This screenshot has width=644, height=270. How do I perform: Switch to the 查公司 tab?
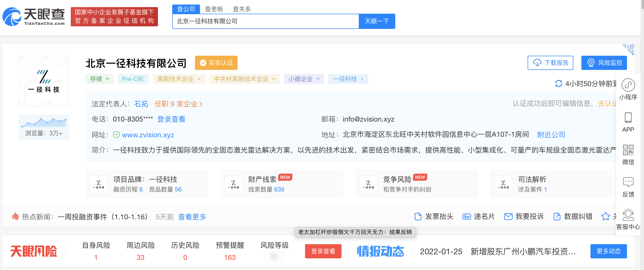[186, 9]
